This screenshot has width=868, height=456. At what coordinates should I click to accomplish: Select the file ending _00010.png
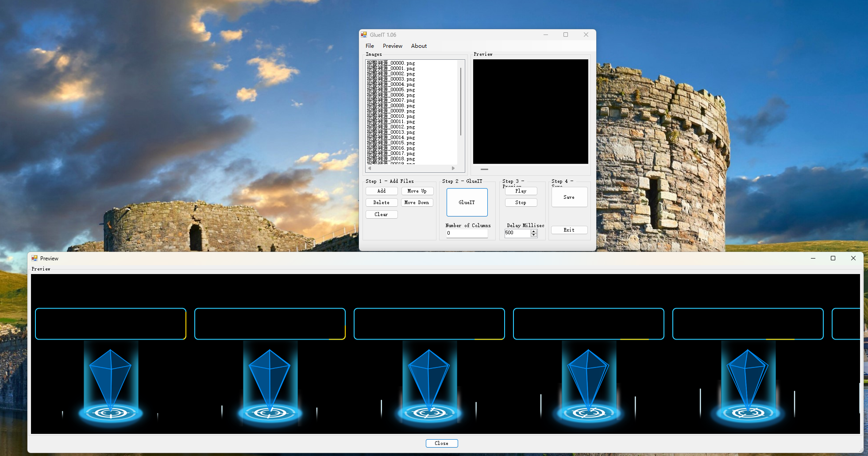coord(391,116)
